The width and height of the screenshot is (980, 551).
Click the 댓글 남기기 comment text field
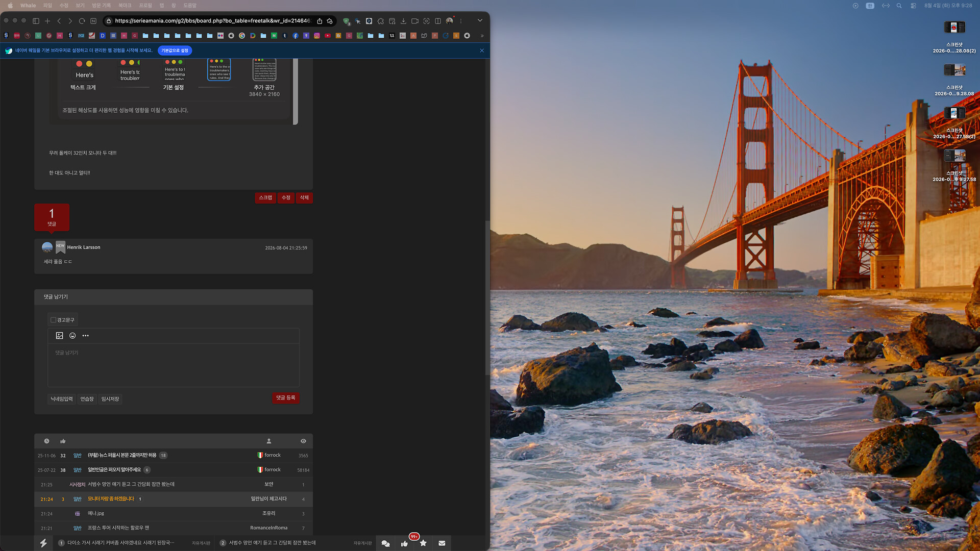pyautogui.click(x=174, y=365)
